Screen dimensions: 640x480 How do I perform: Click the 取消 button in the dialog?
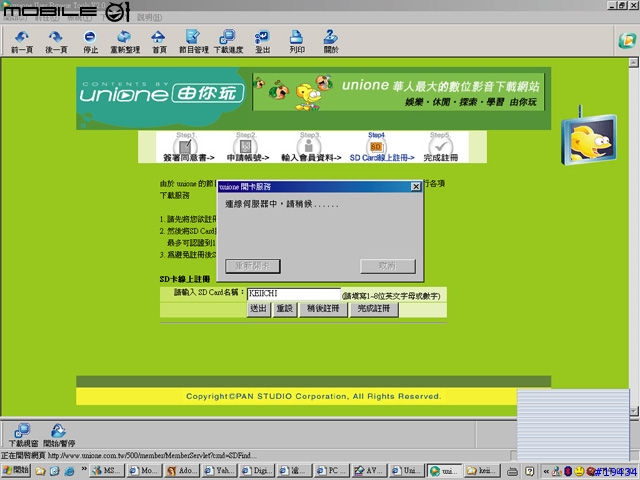tap(388, 266)
